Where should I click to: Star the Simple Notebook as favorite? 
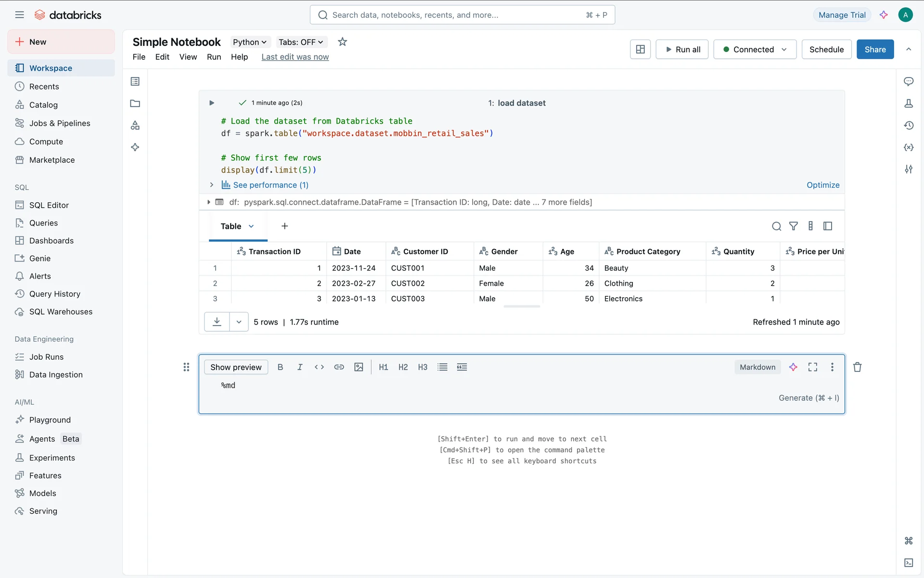[342, 42]
